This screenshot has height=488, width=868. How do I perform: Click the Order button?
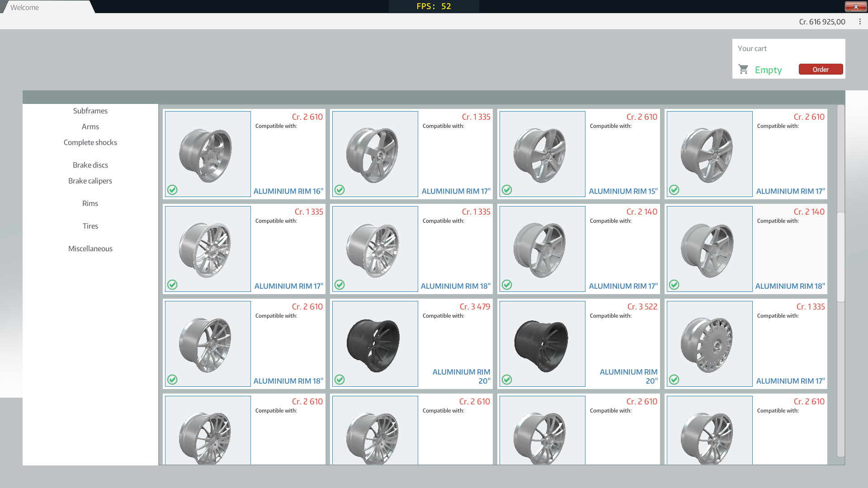(x=821, y=69)
